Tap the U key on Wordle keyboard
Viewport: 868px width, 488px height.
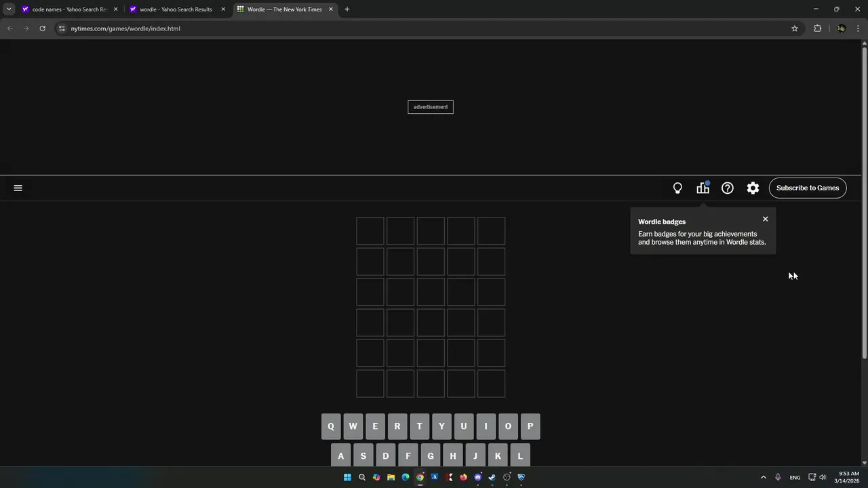pyautogui.click(x=464, y=426)
